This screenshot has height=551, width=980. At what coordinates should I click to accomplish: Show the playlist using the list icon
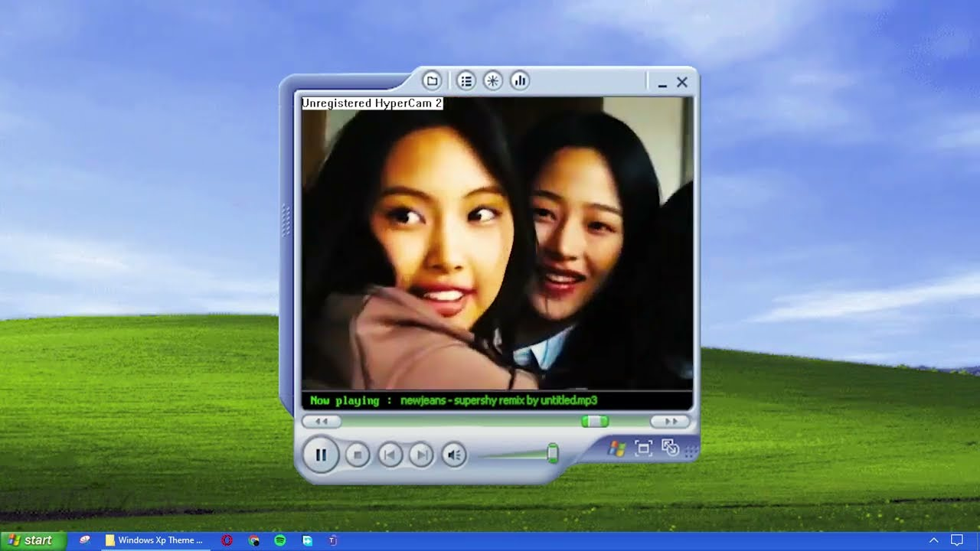point(465,80)
